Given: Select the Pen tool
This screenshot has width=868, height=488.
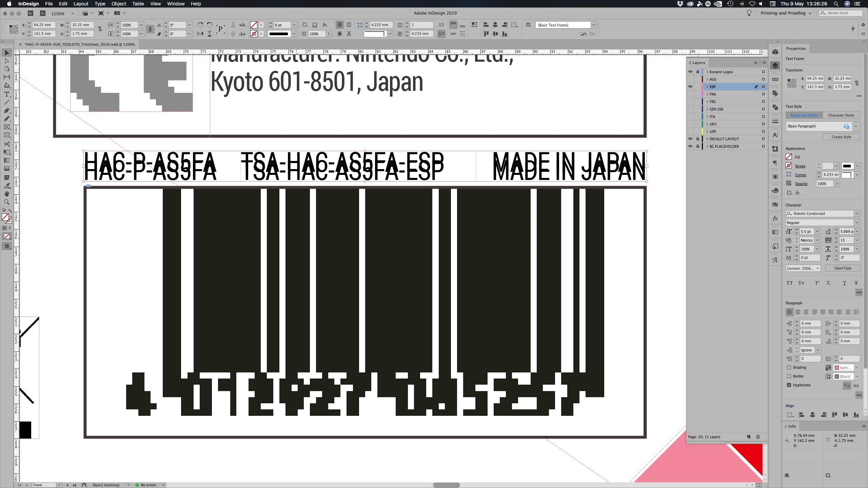Looking at the screenshot, I should click(6, 110).
